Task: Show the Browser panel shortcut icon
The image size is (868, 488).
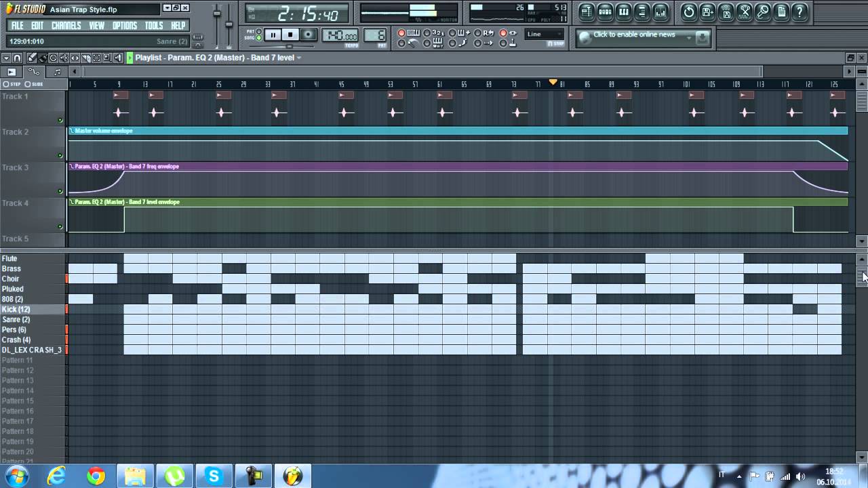Action: [x=642, y=12]
